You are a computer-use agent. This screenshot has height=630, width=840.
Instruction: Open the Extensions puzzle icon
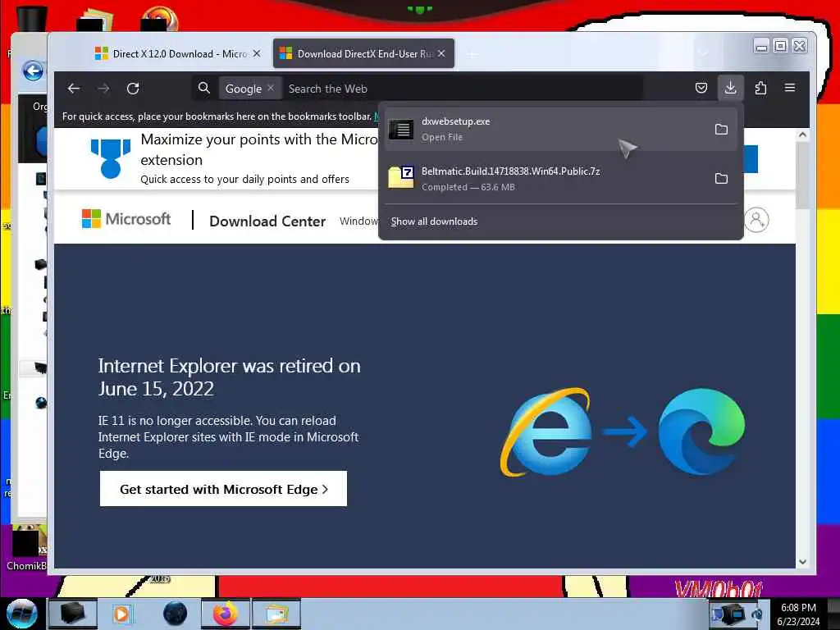(x=760, y=88)
